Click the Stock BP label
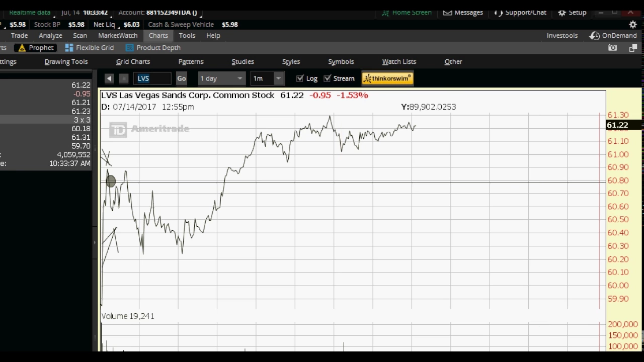 click(47, 25)
